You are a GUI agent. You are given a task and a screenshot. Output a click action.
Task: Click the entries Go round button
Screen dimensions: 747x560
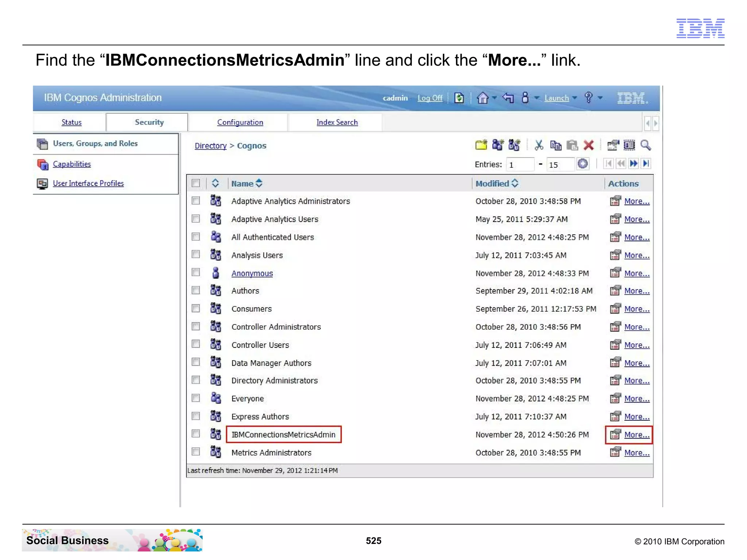tap(583, 164)
